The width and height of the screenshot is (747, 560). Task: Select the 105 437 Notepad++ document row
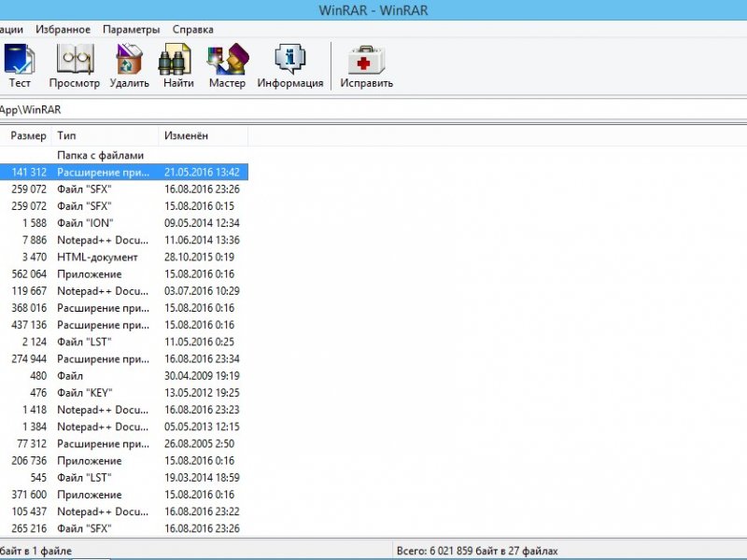124,511
